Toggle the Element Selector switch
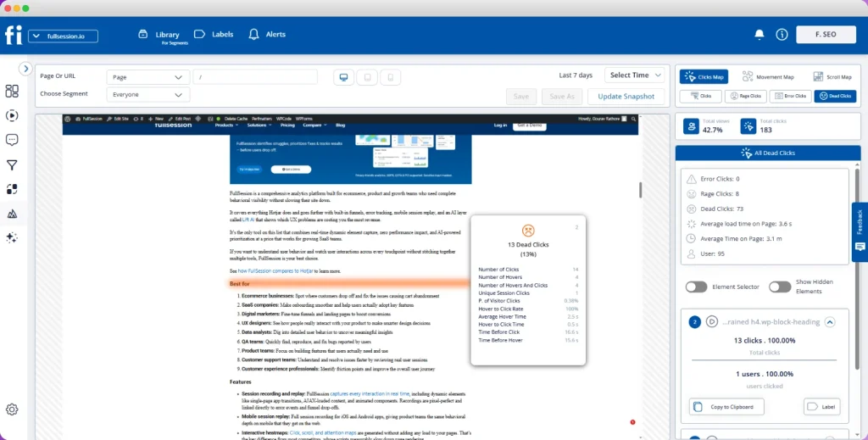The height and width of the screenshot is (440, 868). coord(696,287)
